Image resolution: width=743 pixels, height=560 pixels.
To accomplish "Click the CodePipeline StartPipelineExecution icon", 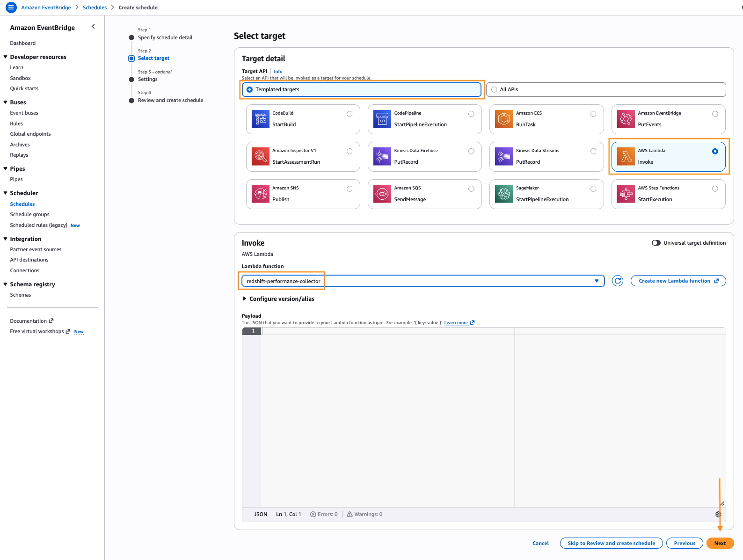I will [382, 119].
